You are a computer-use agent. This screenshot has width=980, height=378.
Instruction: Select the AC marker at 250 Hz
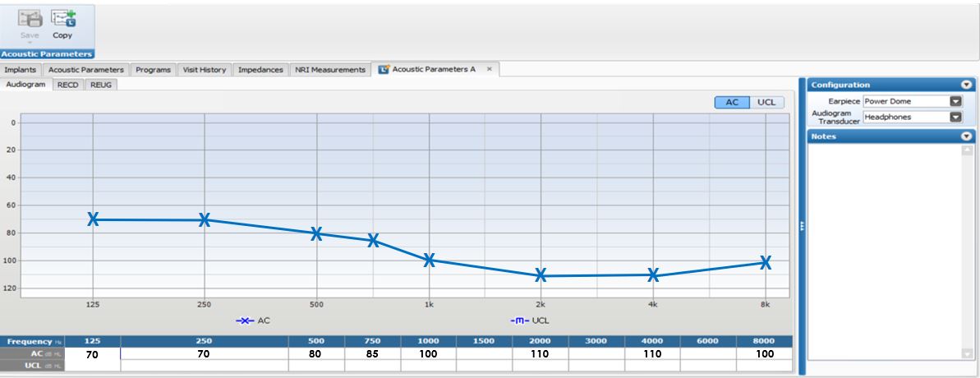205,219
